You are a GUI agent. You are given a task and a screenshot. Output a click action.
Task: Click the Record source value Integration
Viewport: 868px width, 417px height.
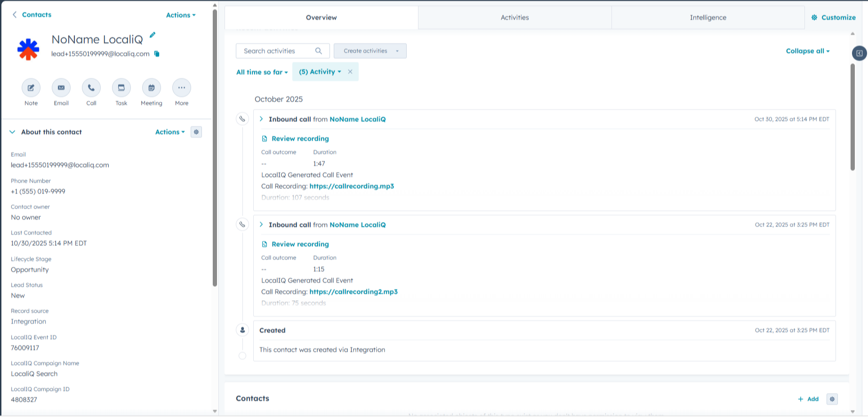(29, 321)
